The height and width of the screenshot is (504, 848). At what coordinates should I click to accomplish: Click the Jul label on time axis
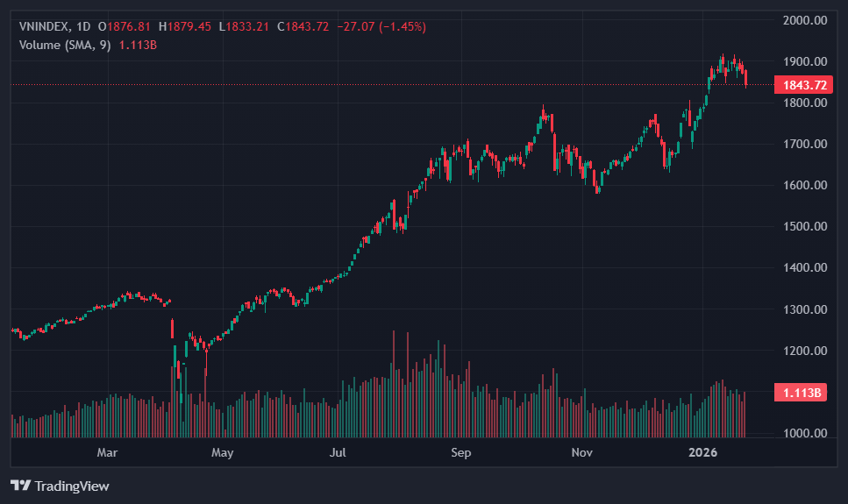click(338, 453)
